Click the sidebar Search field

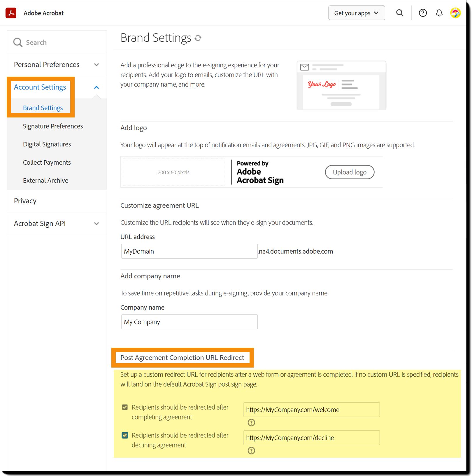[x=57, y=42]
